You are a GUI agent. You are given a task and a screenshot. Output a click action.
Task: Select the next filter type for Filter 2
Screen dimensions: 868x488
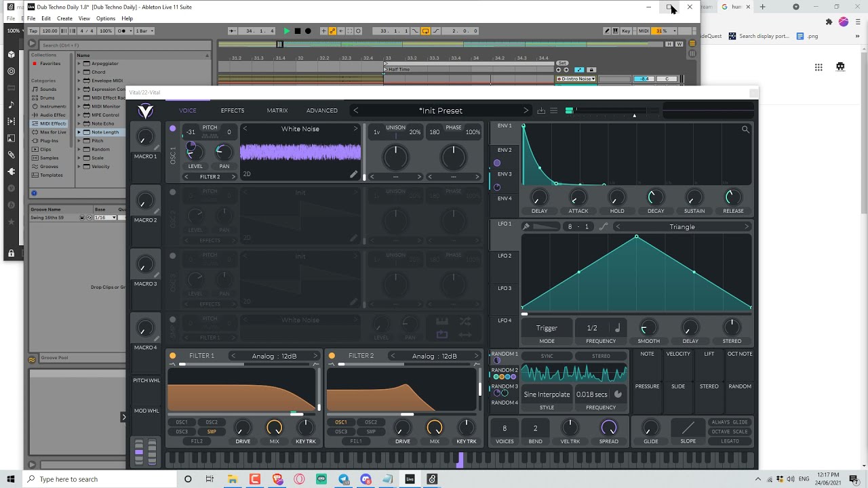[x=475, y=356]
